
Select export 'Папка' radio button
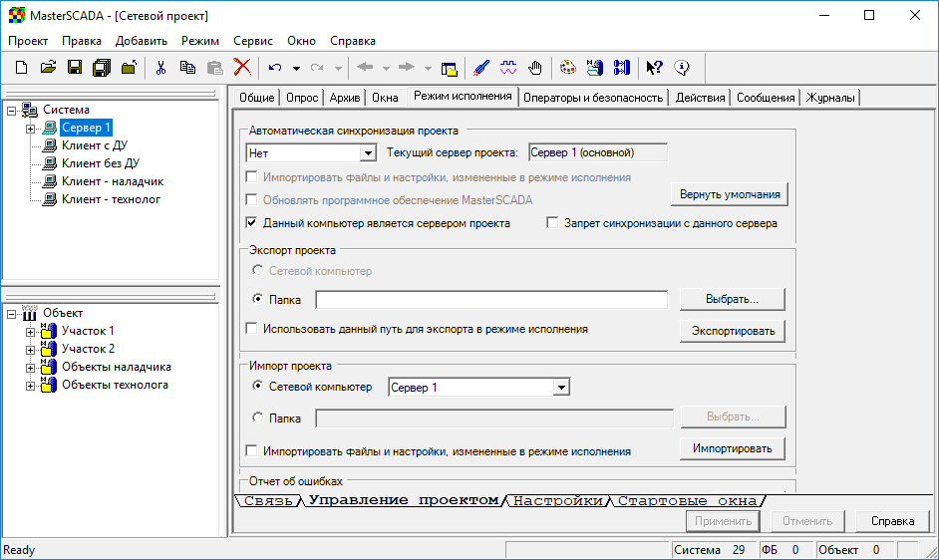tap(257, 298)
